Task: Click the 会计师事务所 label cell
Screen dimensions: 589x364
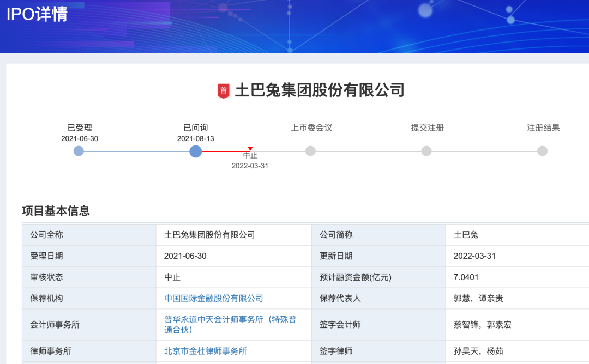Action: (x=89, y=325)
